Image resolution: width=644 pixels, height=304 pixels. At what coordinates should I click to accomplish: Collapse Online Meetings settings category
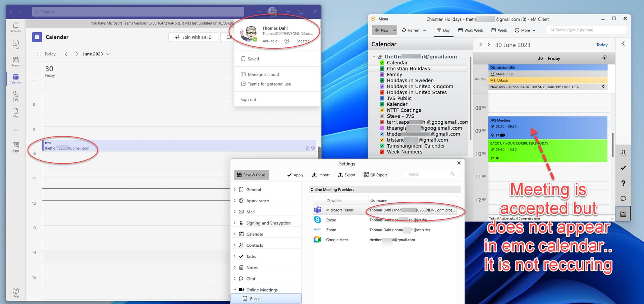(x=234, y=290)
